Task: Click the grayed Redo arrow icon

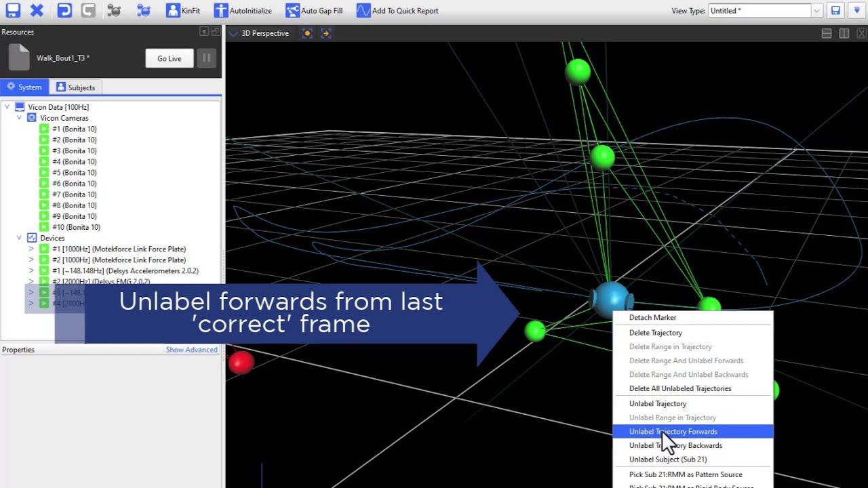Action: click(88, 10)
